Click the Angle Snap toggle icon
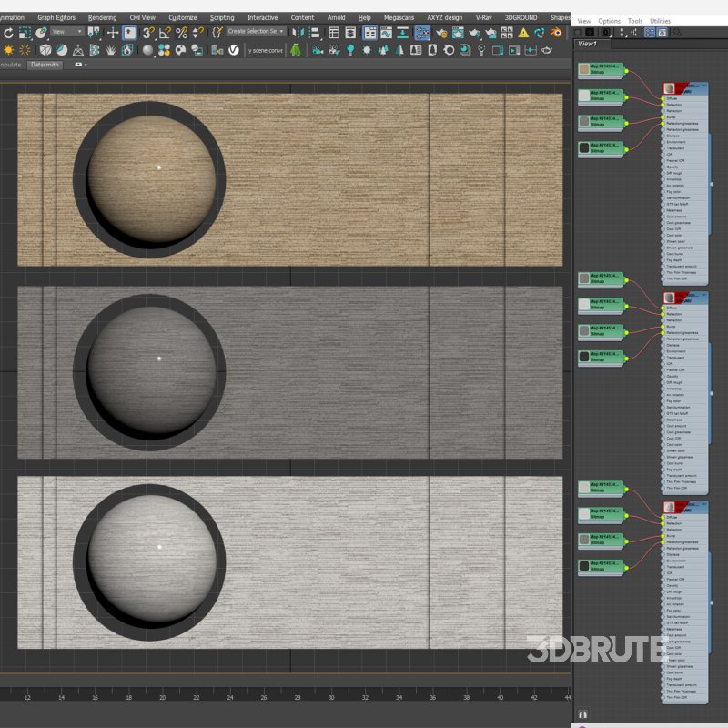Image resolution: width=728 pixels, height=728 pixels. pyautogui.click(x=166, y=32)
